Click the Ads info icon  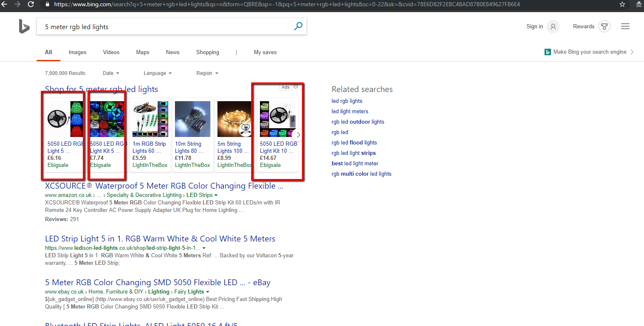[296, 87]
